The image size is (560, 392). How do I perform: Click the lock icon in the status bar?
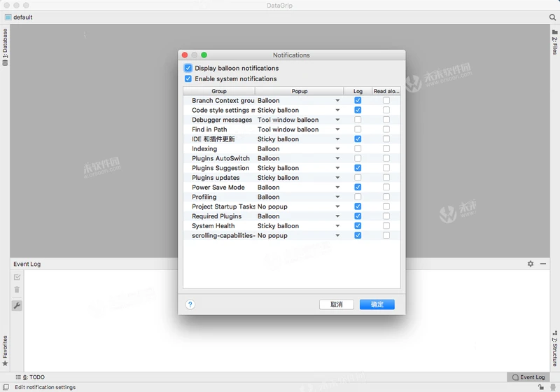[x=541, y=387]
